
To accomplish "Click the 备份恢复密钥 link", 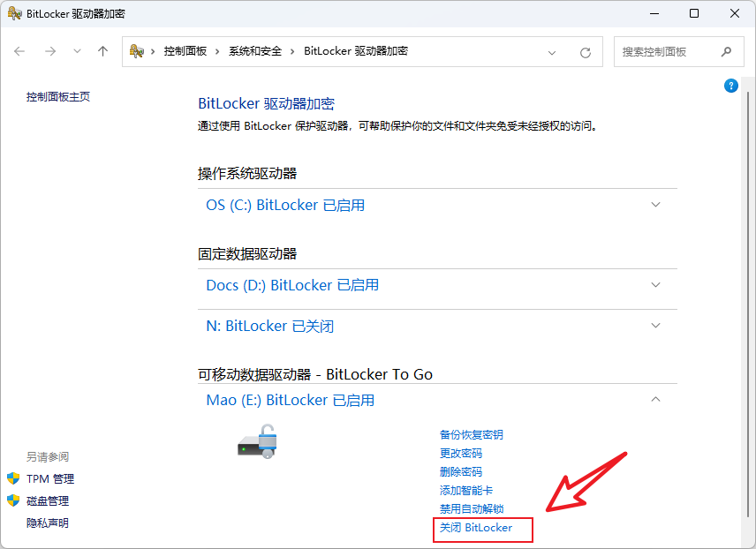I will (x=472, y=435).
